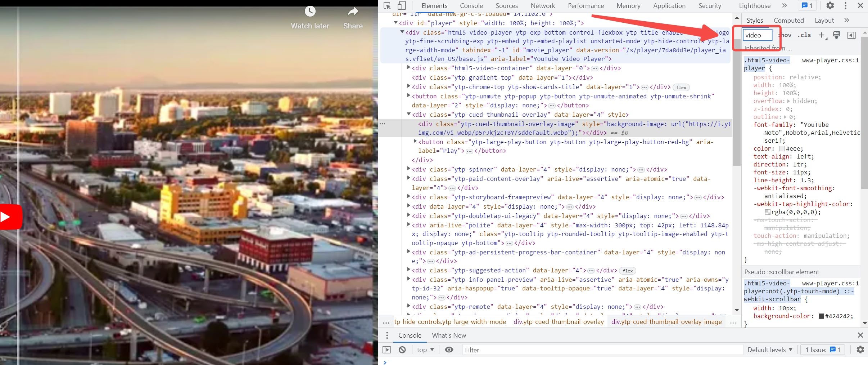Click the console Filter input field
This screenshot has height=365, width=868.
(603, 350)
